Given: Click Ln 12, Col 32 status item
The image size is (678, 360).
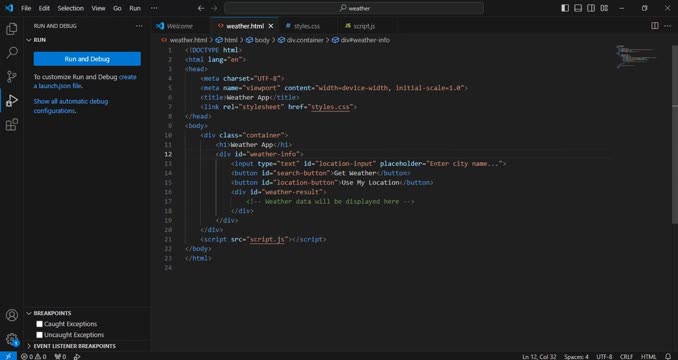Looking at the screenshot, I should 539,357.
